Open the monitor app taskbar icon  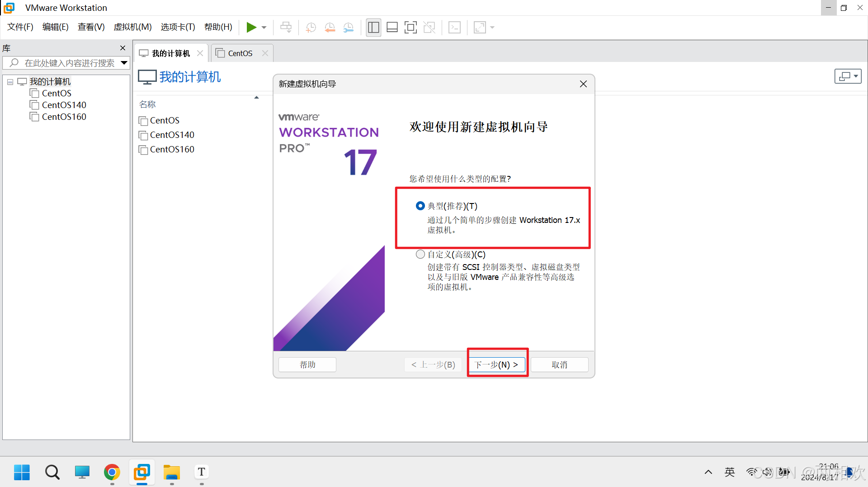click(82, 472)
